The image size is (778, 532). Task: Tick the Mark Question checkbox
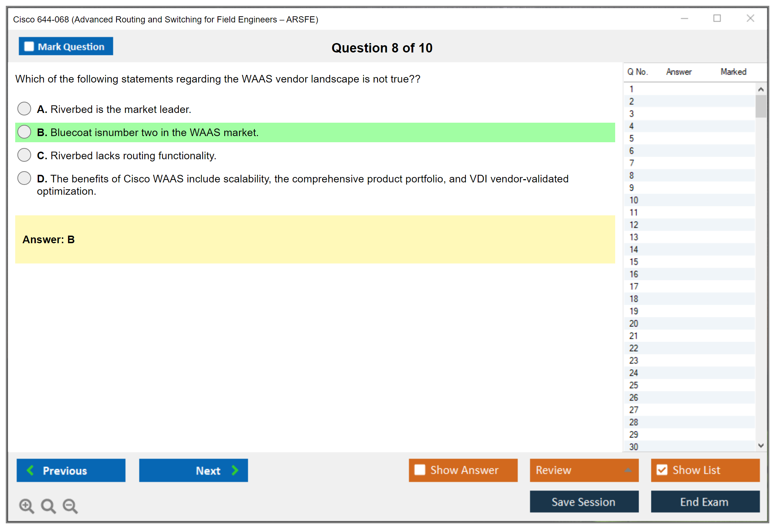29,47
